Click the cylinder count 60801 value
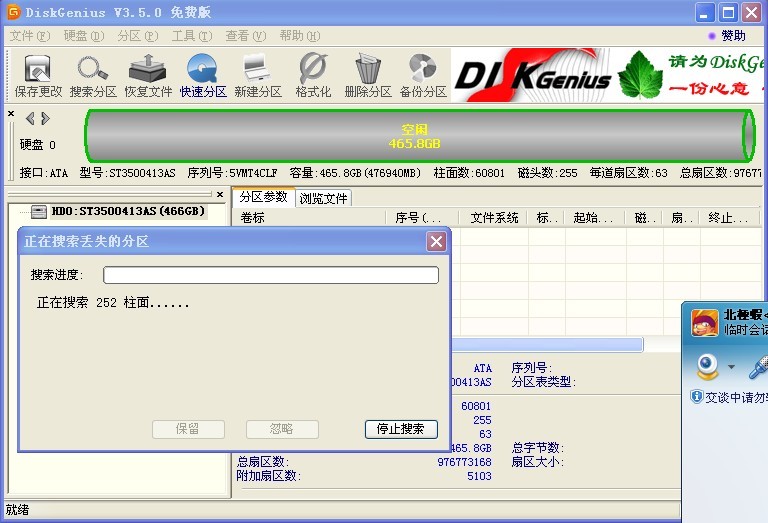This screenshot has height=523, width=768. click(x=476, y=406)
